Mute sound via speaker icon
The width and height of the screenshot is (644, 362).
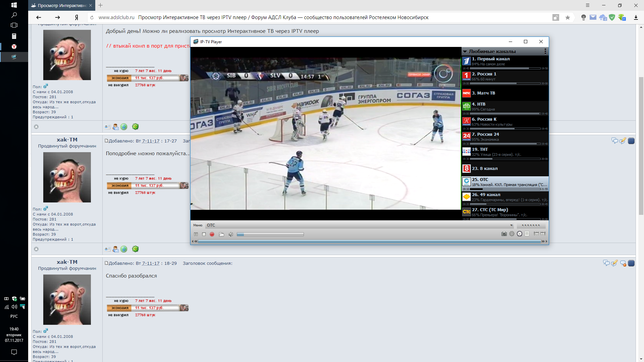pyautogui.click(x=231, y=234)
